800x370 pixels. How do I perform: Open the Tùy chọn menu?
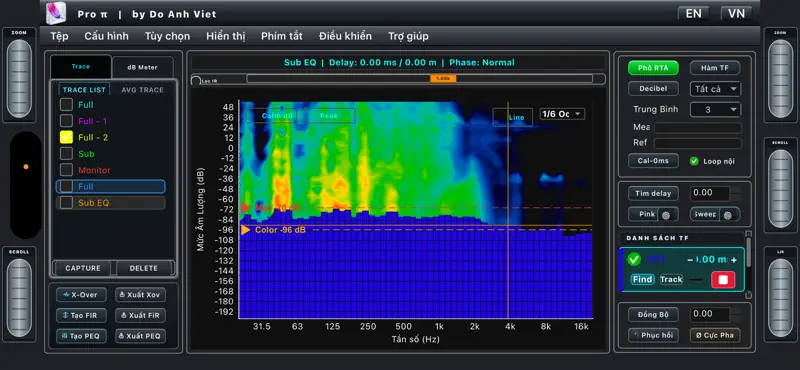(167, 36)
